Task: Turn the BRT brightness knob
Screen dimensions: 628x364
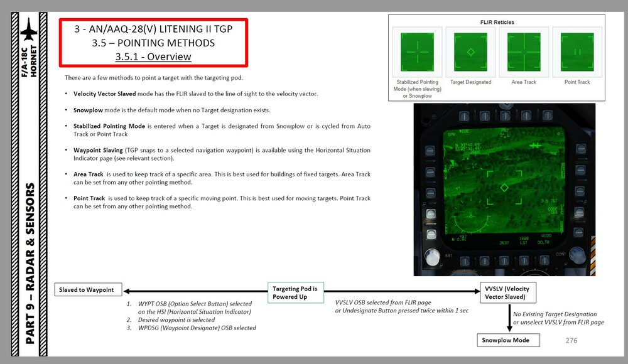Action: tap(433, 257)
